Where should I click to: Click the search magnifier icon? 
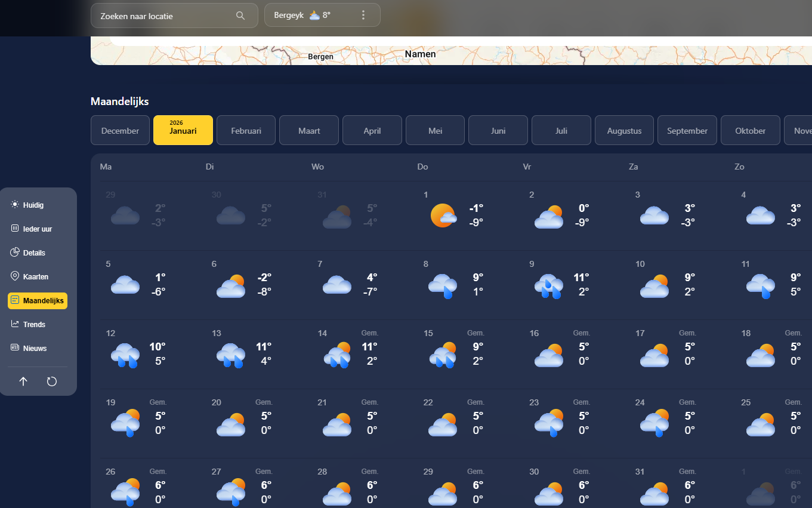point(240,16)
